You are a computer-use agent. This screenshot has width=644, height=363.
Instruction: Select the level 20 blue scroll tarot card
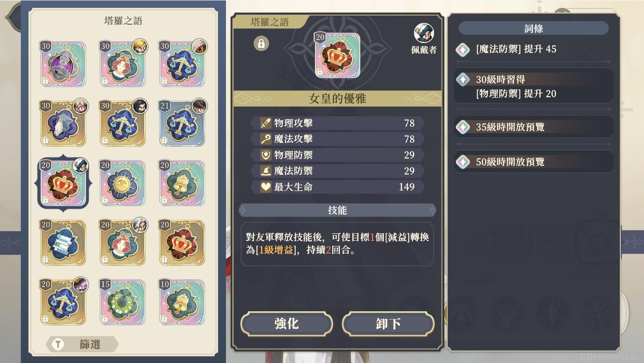tap(63, 242)
